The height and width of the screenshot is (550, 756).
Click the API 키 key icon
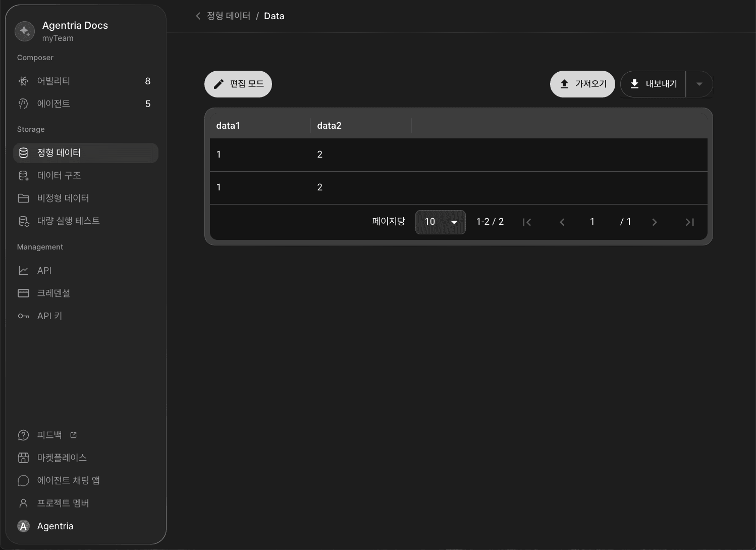click(23, 316)
